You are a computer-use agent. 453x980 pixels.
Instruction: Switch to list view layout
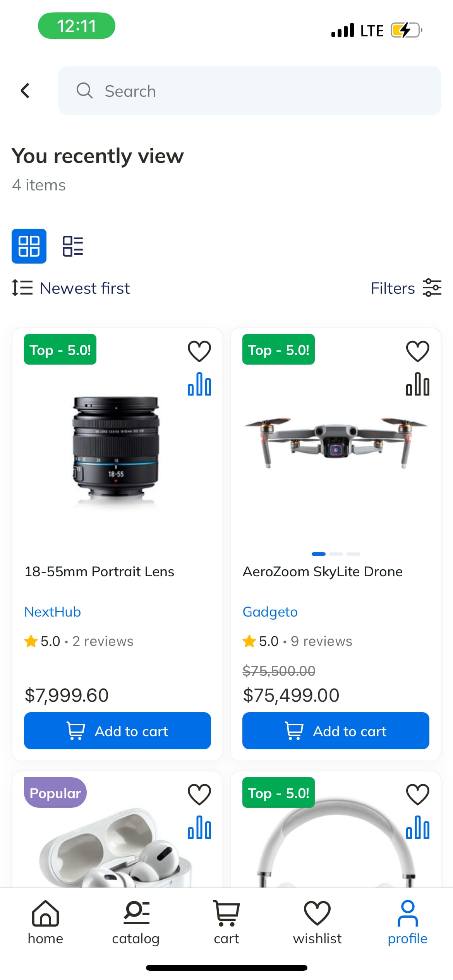73,246
